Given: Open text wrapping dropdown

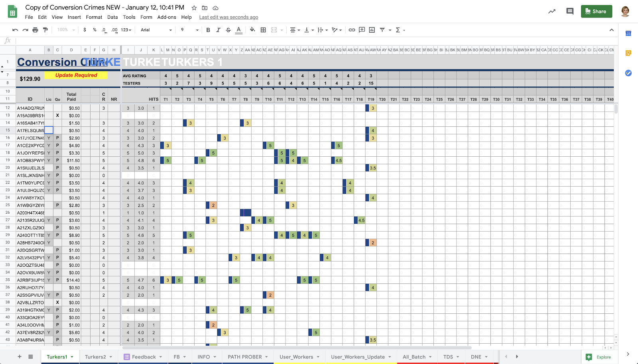Looking at the screenshot, I should 323,30.
